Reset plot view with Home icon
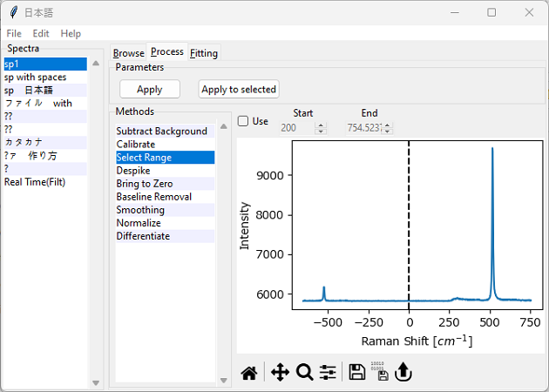Screen dimensions: 549x392 pos(249,373)
